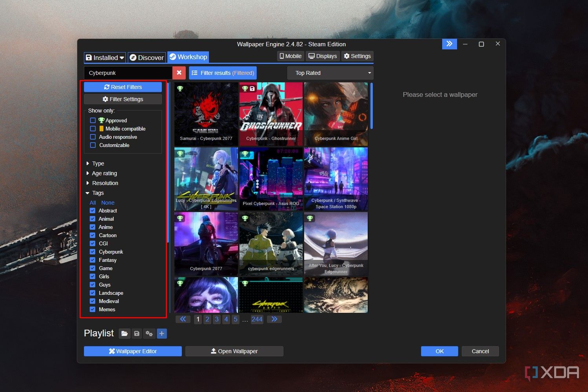Select None tags link
This screenshot has height=392, width=588.
click(108, 203)
